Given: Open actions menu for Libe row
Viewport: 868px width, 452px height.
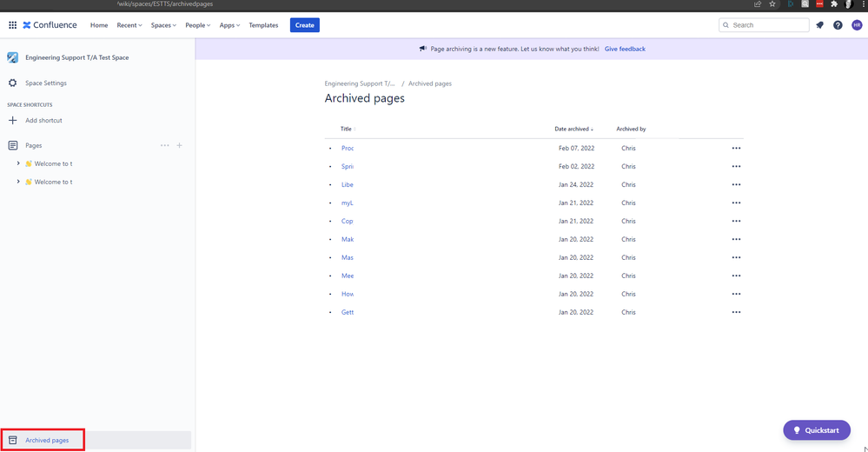Looking at the screenshot, I should pos(736,185).
